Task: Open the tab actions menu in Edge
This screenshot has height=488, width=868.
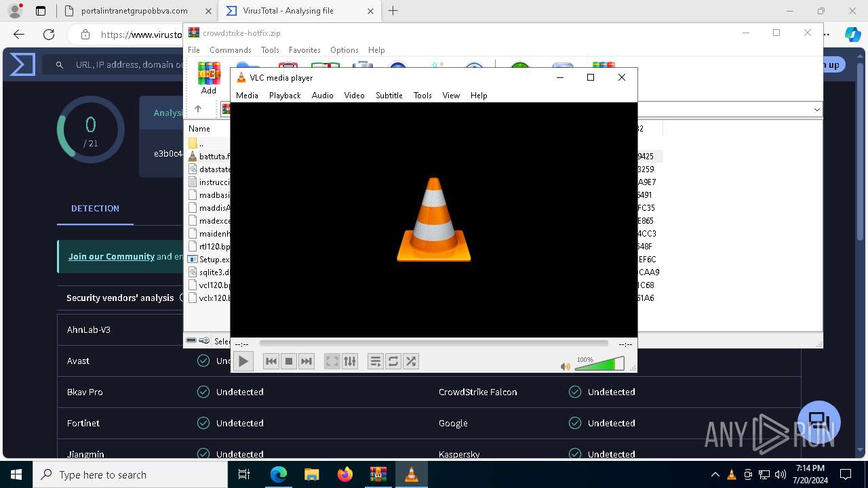Action: point(41,11)
